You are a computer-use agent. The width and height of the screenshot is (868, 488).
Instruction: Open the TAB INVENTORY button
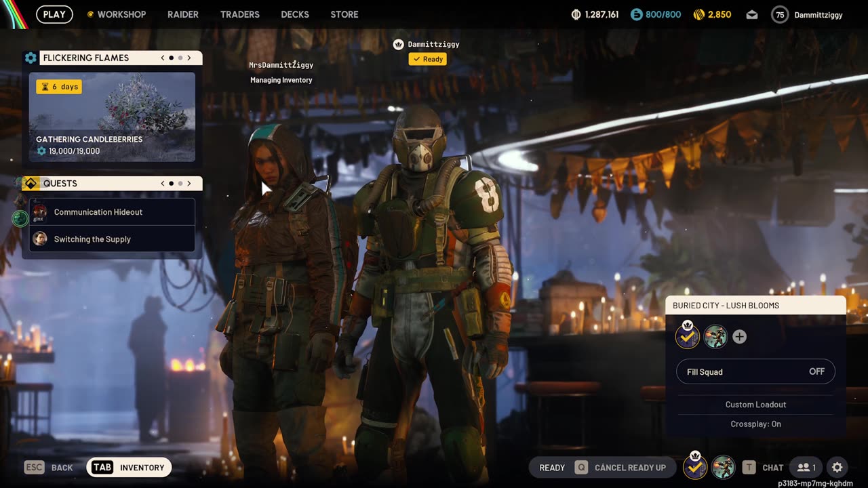tap(129, 468)
